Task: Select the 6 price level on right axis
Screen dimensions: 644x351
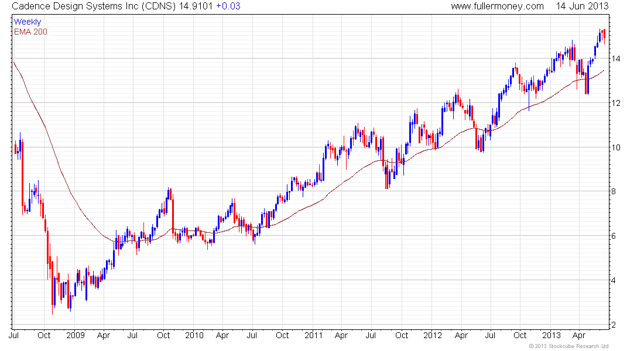Action: click(x=613, y=236)
